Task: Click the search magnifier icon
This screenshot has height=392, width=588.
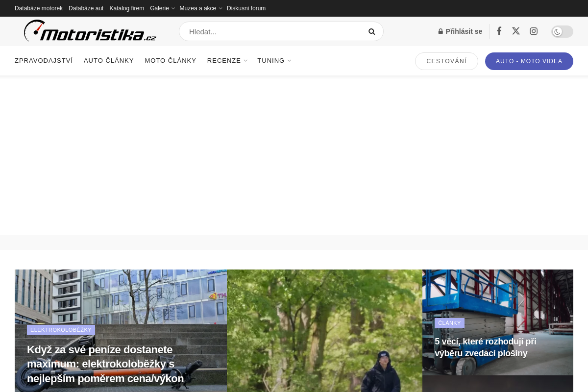Action: click(x=371, y=31)
